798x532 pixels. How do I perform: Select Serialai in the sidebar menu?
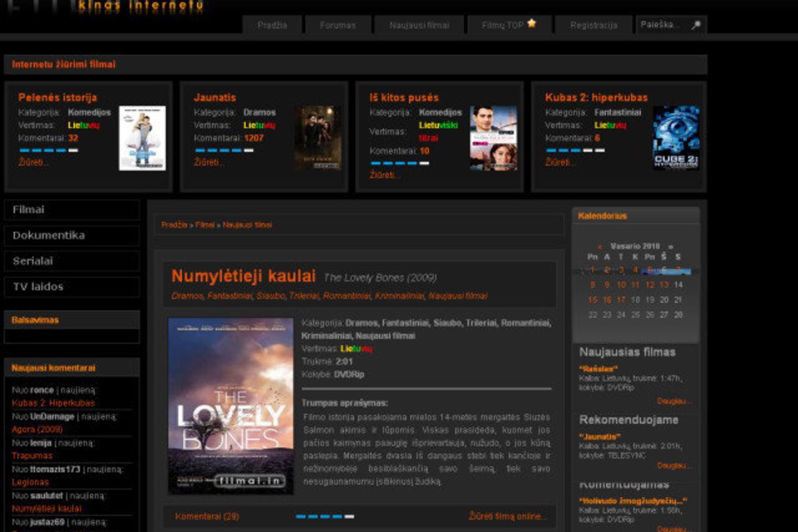click(x=72, y=261)
